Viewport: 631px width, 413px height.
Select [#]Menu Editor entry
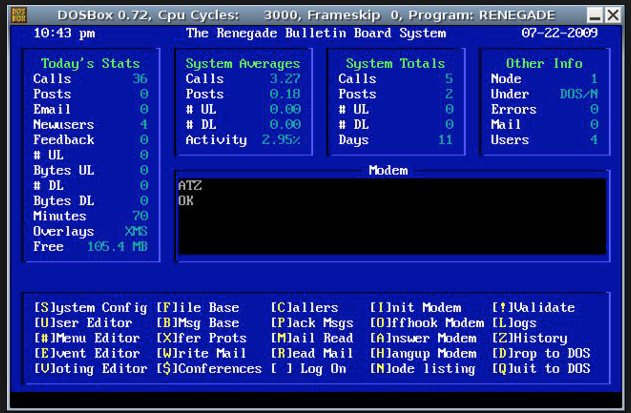87,338
